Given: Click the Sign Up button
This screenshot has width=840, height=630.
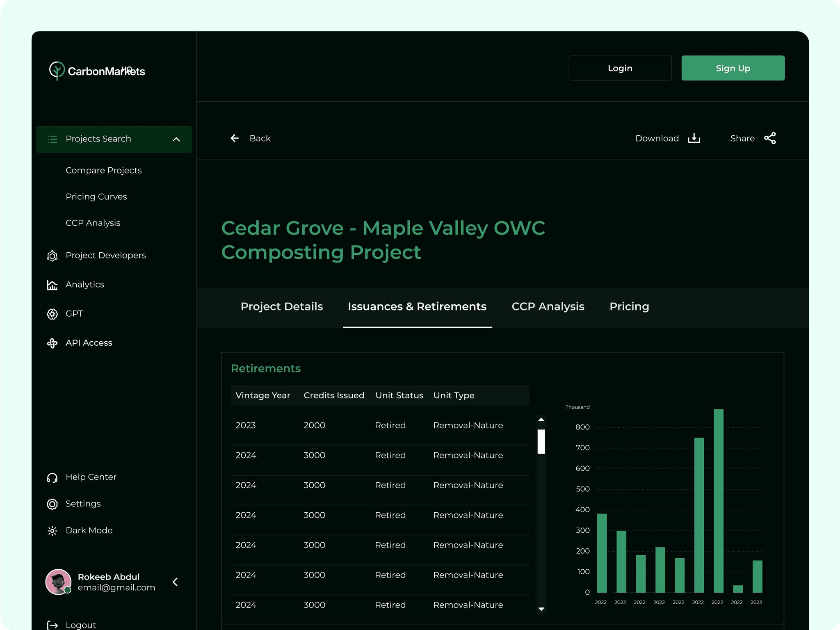Looking at the screenshot, I should [733, 68].
